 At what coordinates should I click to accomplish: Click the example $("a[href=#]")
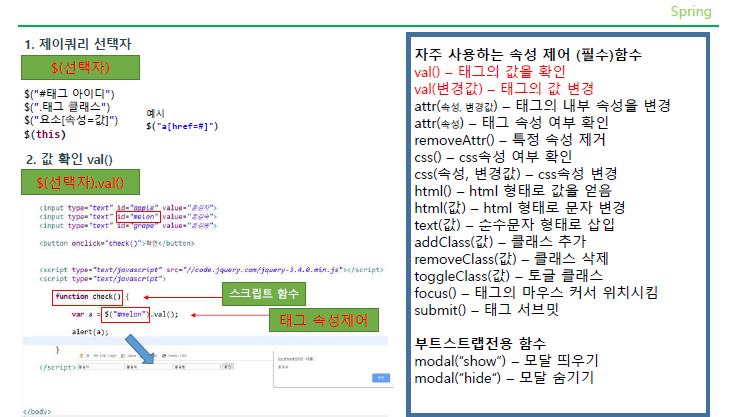pos(182,126)
